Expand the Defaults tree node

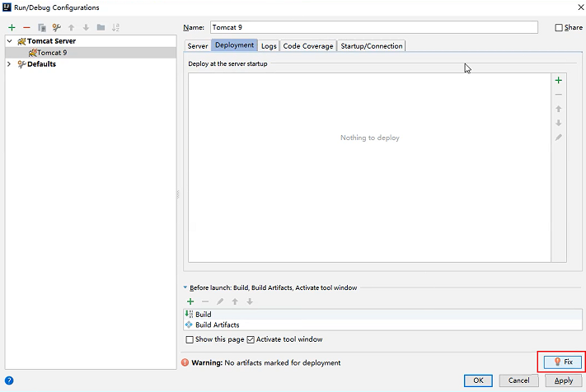tap(9, 64)
